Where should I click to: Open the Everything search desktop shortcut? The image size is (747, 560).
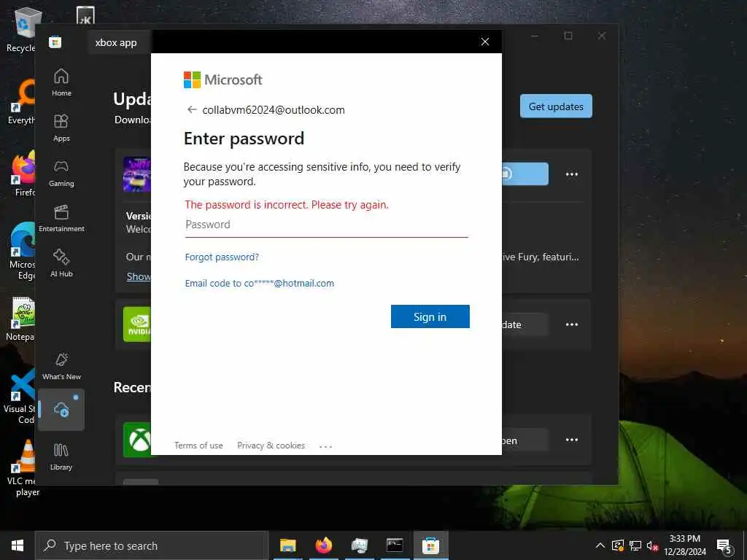click(22, 101)
